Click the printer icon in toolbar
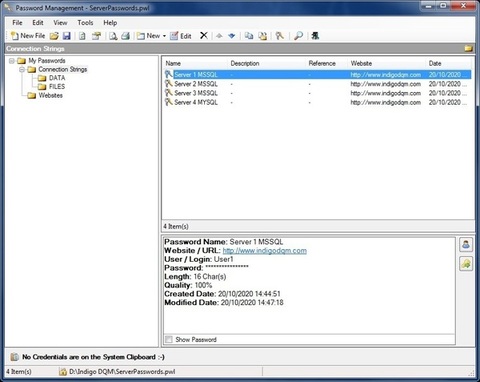Image resolution: width=480 pixels, height=382 pixels. coord(125,36)
